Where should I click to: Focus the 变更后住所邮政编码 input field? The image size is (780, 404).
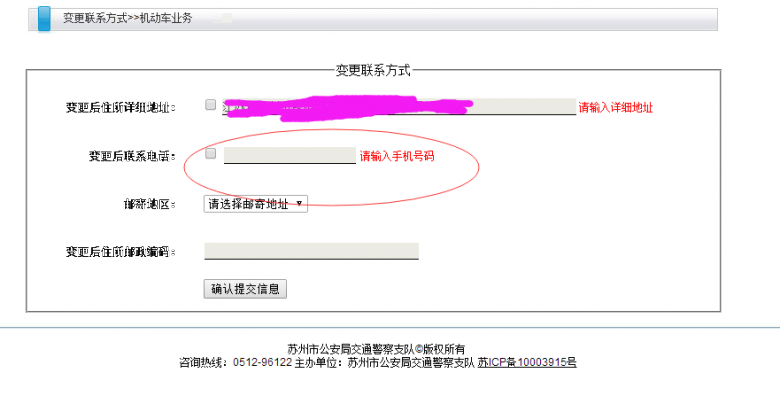tap(311, 251)
